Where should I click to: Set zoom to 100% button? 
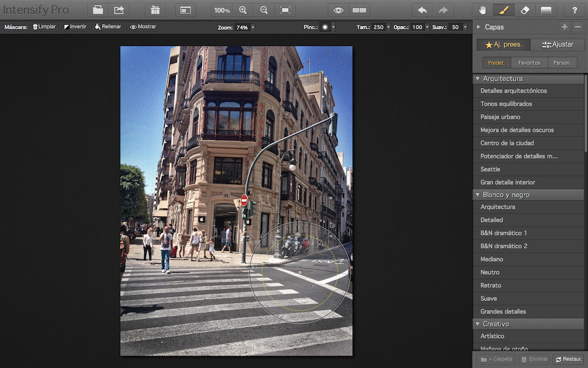point(222,10)
